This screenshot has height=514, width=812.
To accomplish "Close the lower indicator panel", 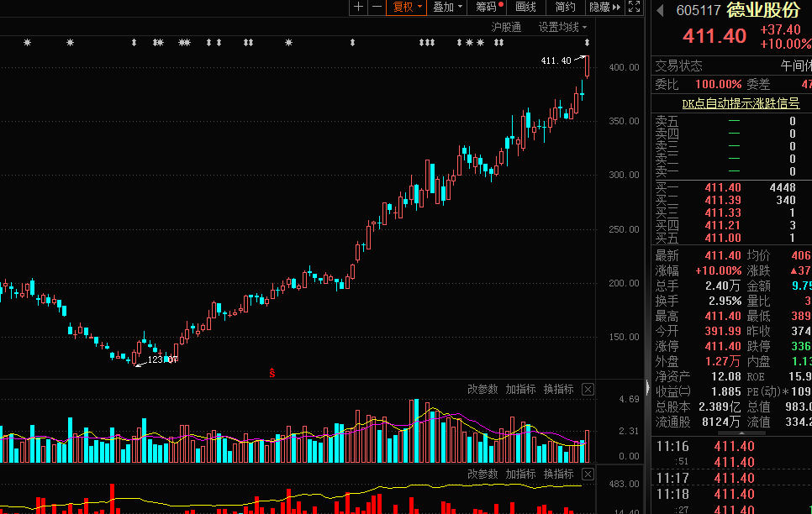I will pos(588,475).
